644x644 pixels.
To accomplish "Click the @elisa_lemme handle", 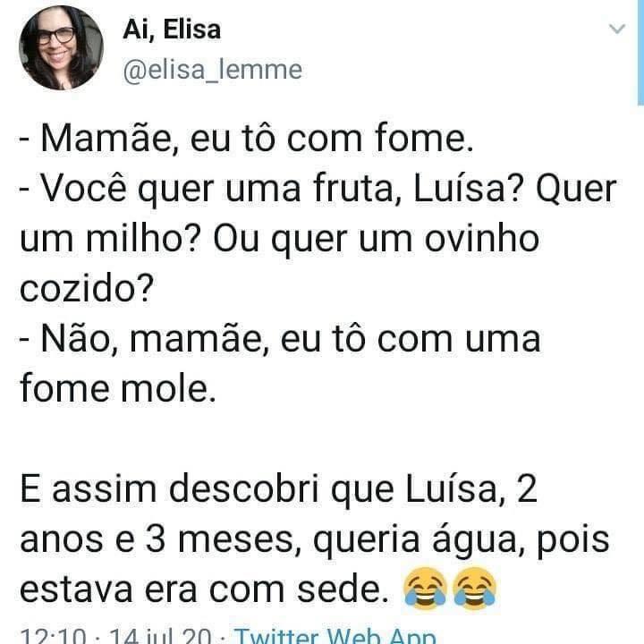I will (x=213, y=69).
